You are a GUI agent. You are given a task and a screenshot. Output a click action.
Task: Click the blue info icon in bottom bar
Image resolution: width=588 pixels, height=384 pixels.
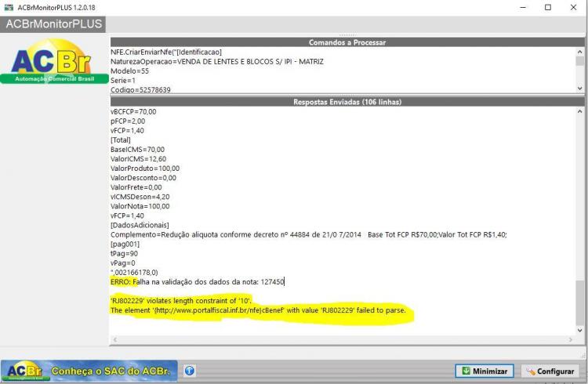tap(190, 371)
